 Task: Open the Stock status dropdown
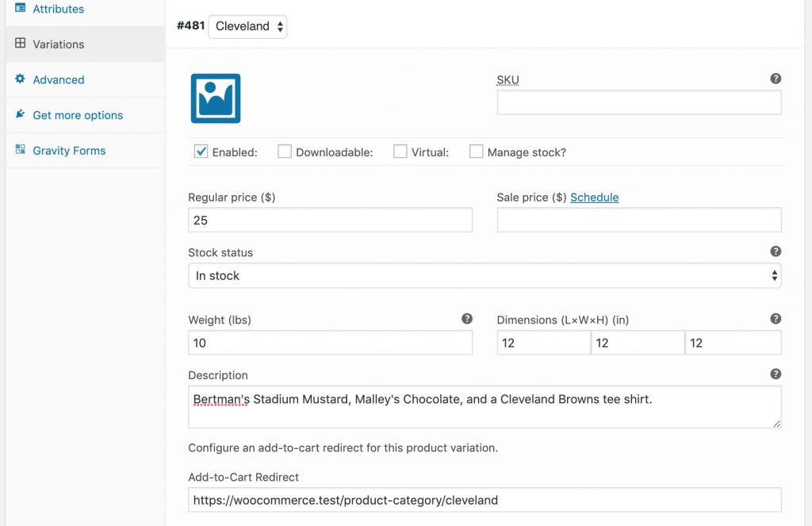coord(485,276)
